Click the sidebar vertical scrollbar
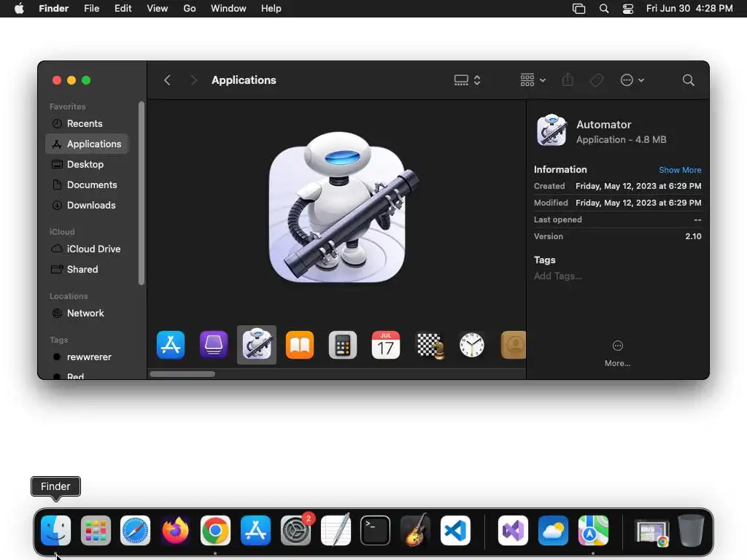 pyautogui.click(x=141, y=192)
